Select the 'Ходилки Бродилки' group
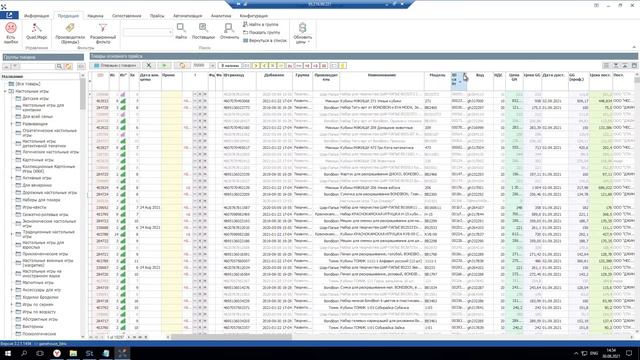 click(x=40, y=297)
